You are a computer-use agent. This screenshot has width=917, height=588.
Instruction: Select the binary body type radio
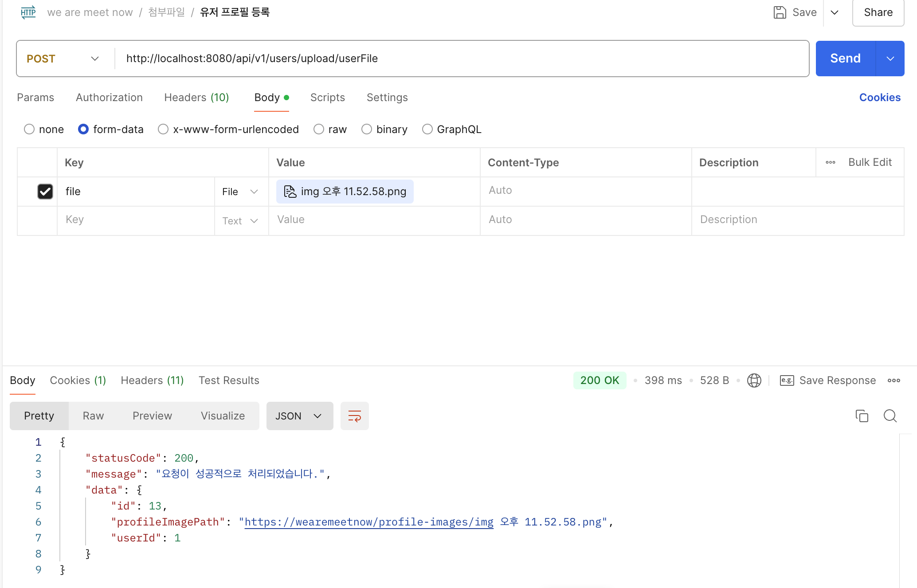(x=366, y=129)
